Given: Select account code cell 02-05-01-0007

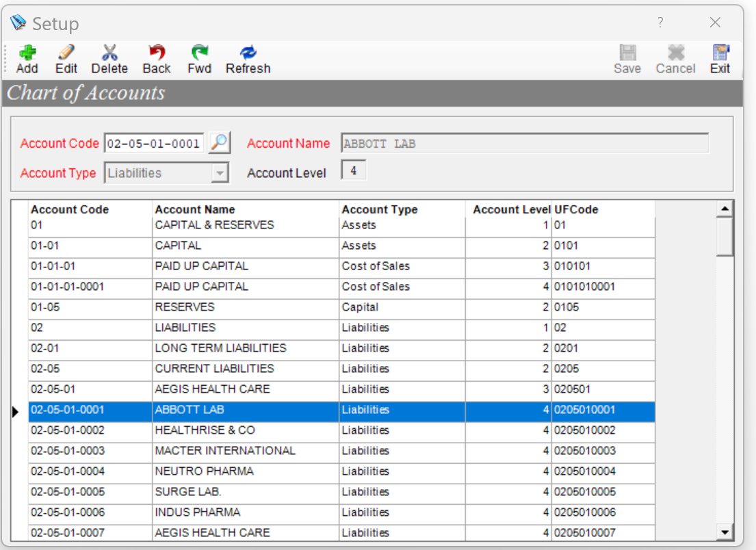Looking at the screenshot, I should 90,533.
